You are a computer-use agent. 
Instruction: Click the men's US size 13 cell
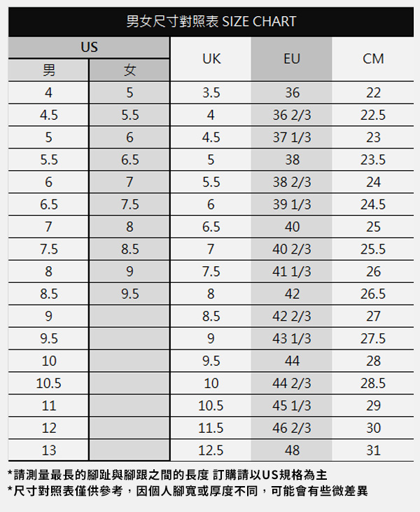point(48,450)
